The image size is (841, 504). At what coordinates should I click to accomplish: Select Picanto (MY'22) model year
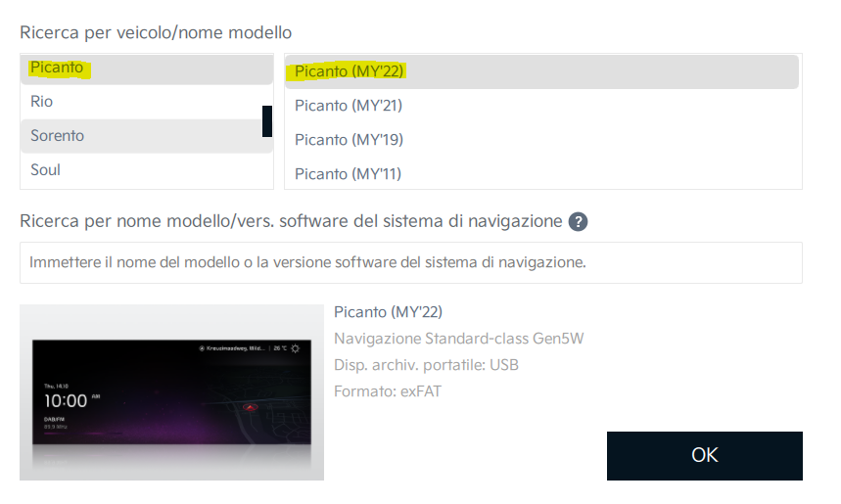tap(541, 71)
